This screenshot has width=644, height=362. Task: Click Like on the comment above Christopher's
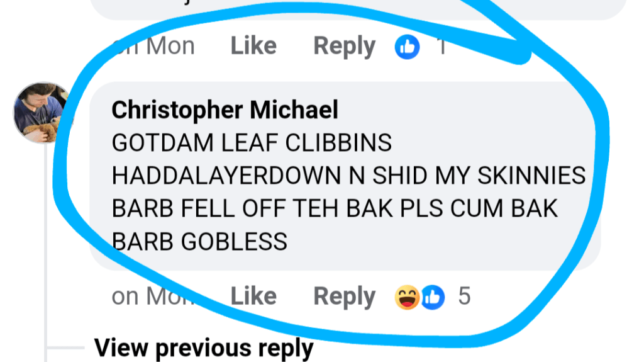[x=253, y=45]
